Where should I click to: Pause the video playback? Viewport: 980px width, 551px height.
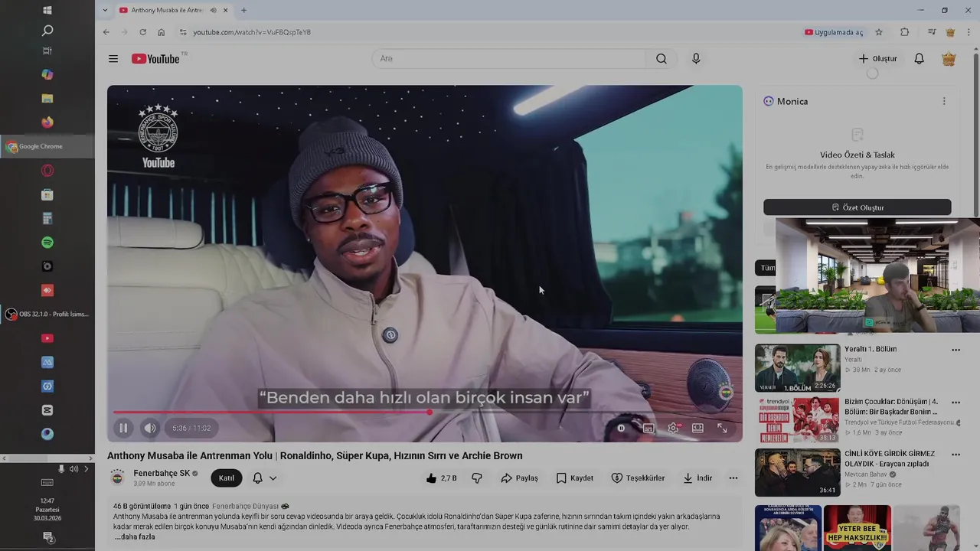pos(122,428)
